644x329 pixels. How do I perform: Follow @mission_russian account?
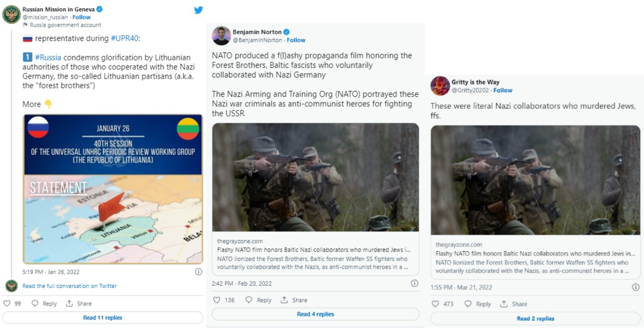click(82, 18)
